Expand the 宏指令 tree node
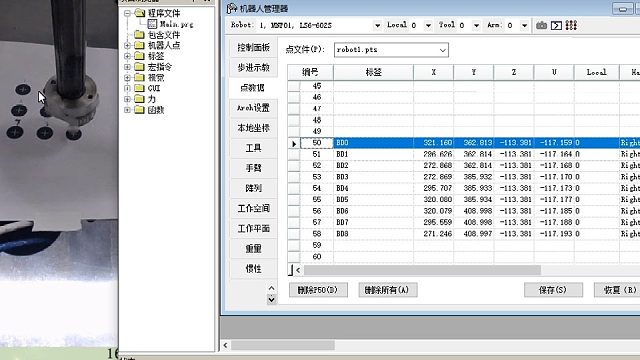 [127, 67]
